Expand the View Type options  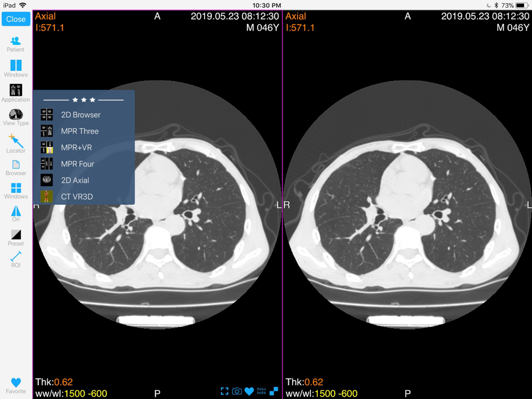(x=15, y=118)
